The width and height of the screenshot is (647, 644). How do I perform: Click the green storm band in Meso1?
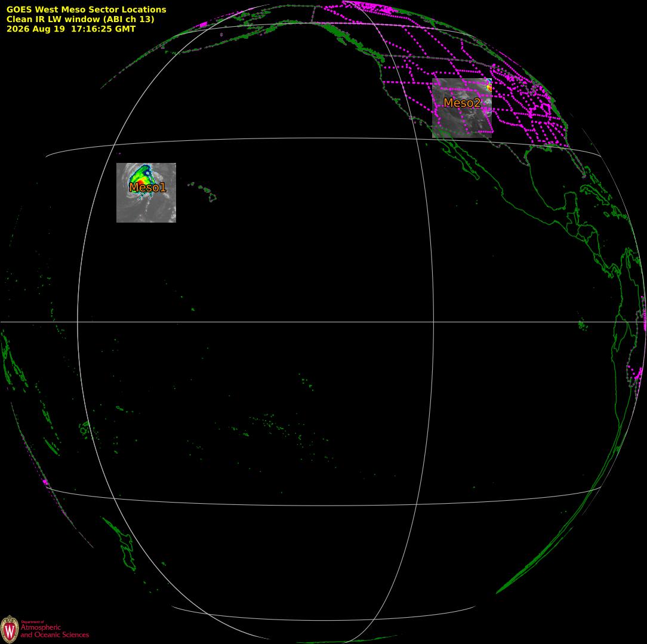(x=141, y=172)
